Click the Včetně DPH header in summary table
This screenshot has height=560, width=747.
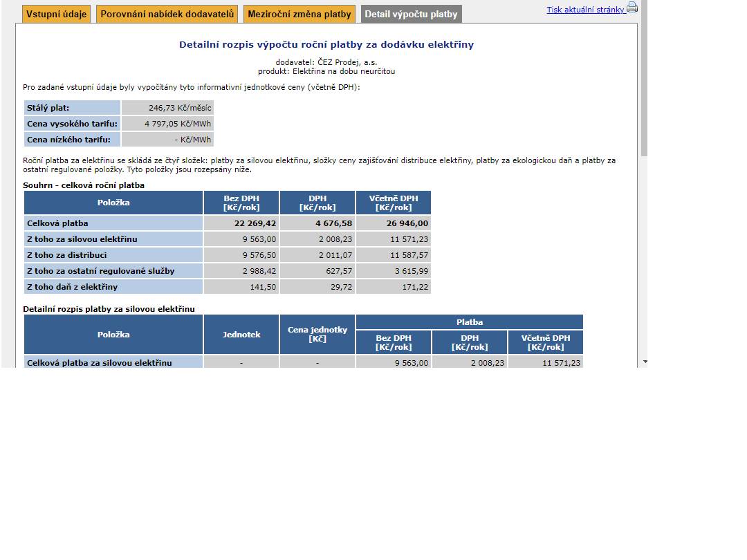(x=394, y=203)
